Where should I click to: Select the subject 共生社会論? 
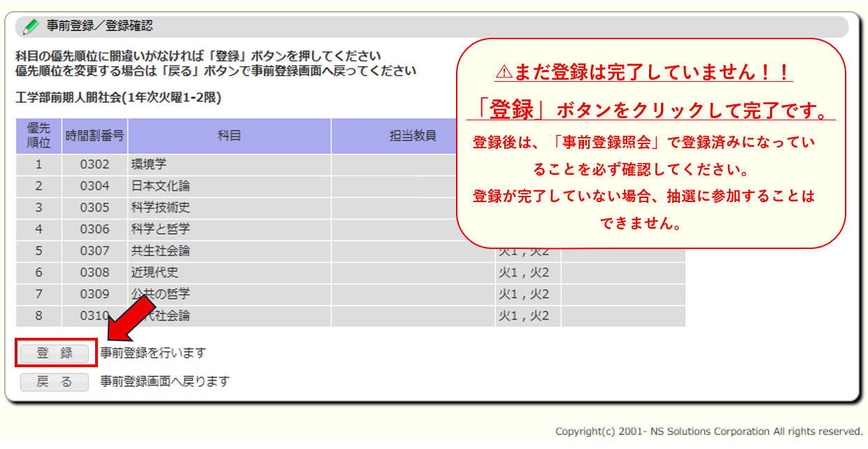(x=160, y=251)
